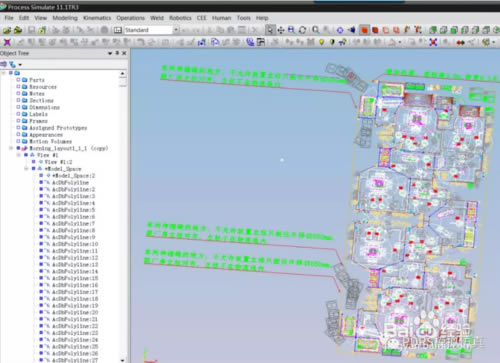Click the Object Tree scrollbar down arrow
500x363 pixels.
(x=123, y=360)
